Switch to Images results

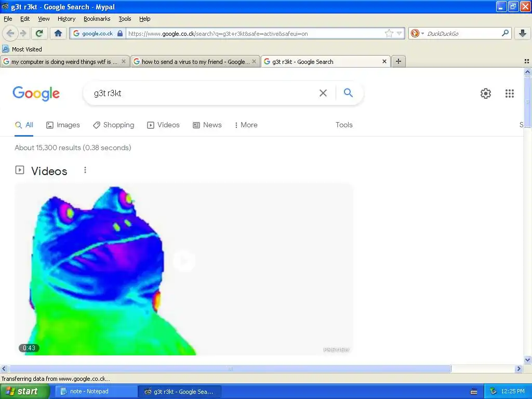(63, 125)
